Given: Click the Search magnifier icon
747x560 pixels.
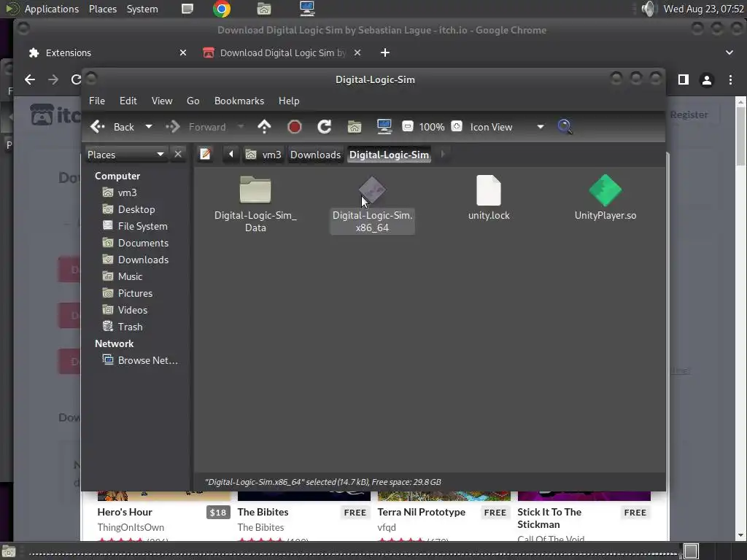Looking at the screenshot, I should pos(565,127).
